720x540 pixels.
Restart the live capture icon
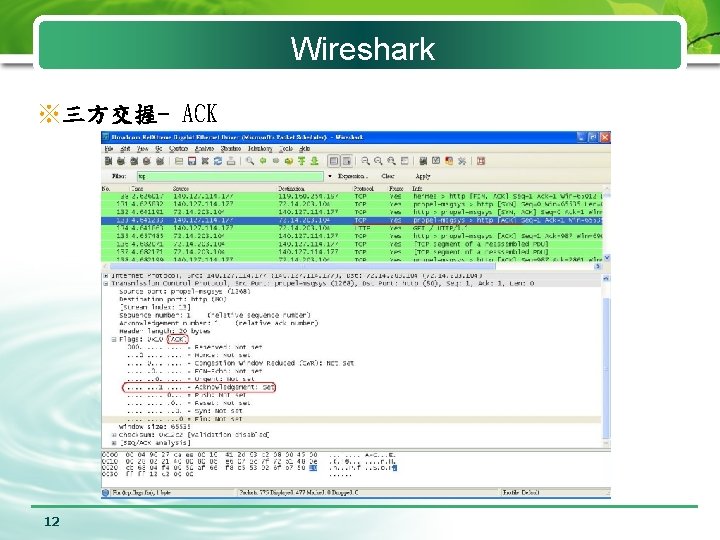159,161
